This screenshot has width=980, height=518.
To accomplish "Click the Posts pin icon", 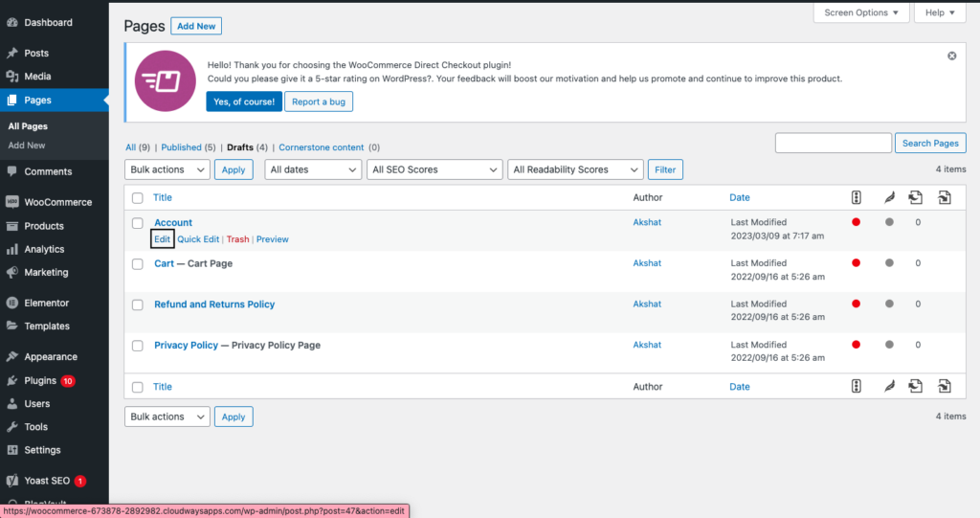I will click(x=11, y=54).
